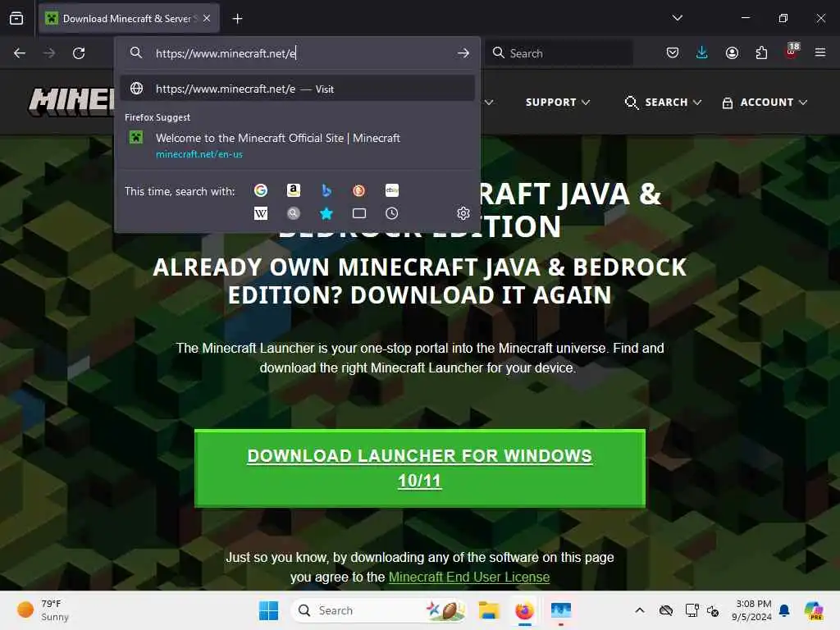Visit https://www.minecraft.net/e suggestion row
Screen dimensions: 840x630
[x=297, y=89]
